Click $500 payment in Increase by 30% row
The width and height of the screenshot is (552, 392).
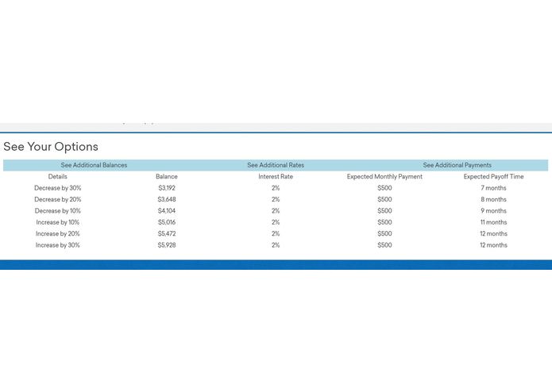384,245
